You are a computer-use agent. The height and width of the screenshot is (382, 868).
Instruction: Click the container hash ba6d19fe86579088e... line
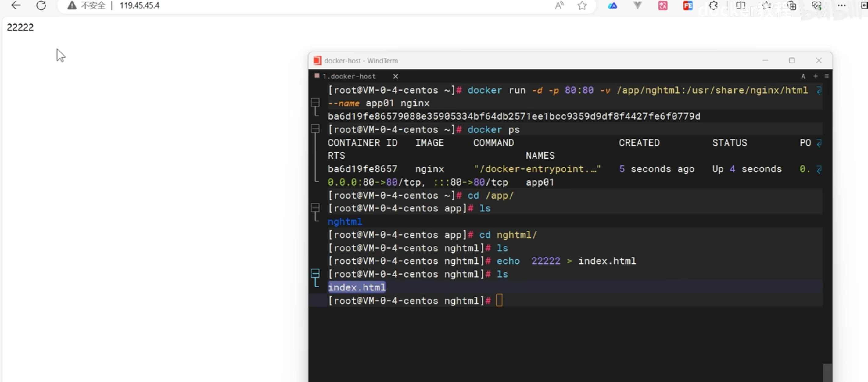pos(514,116)
